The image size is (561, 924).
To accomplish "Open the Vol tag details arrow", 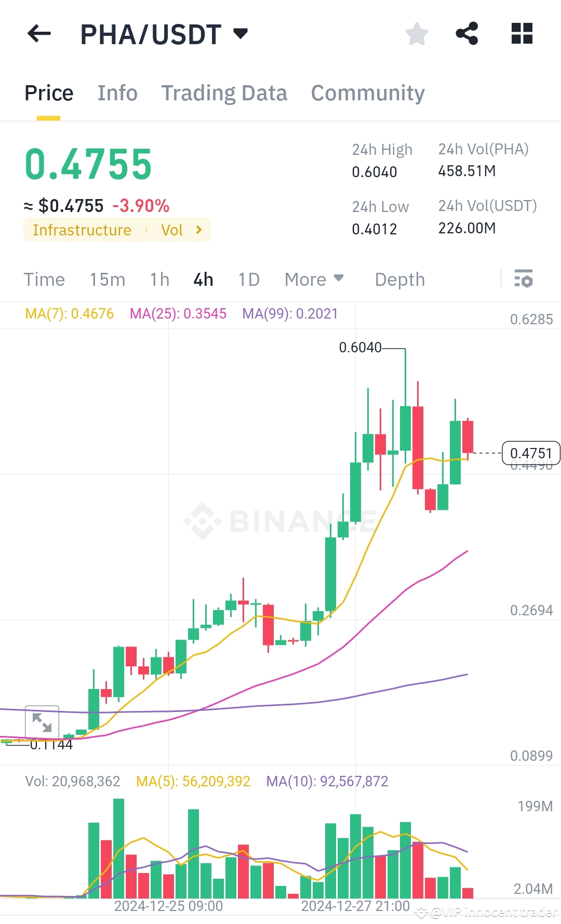I will (x=199, y=230).
